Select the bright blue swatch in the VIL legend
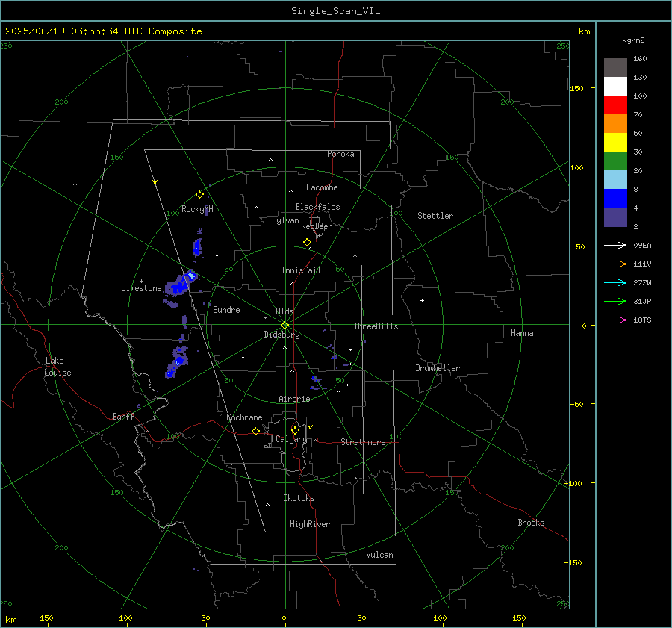The image size is (672, 628). 615,199
